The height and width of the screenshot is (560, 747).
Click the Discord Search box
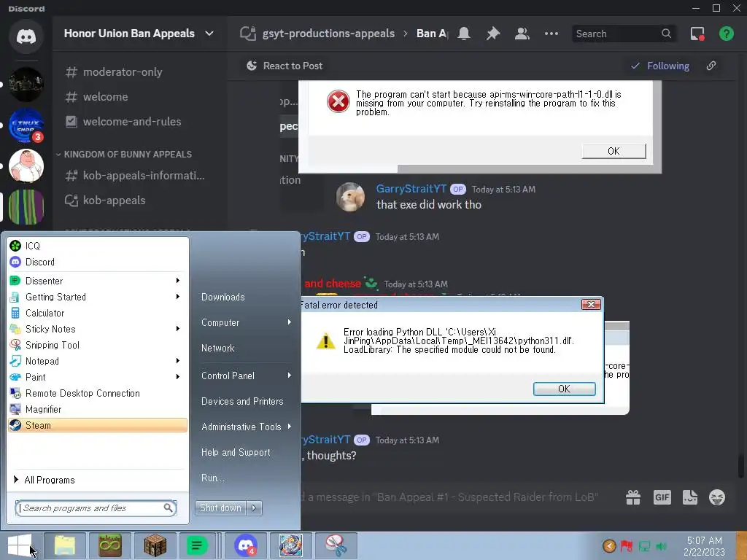pos(624,34)
